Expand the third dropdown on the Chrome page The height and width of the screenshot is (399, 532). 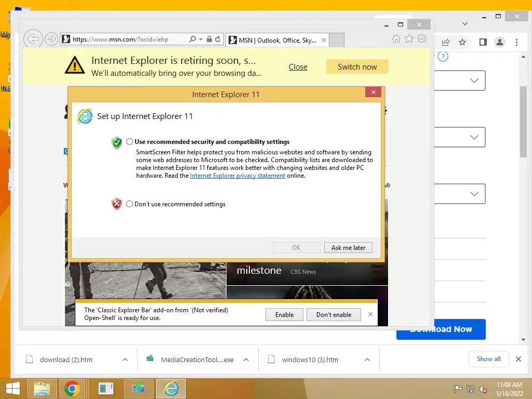(x=474, y=194)
